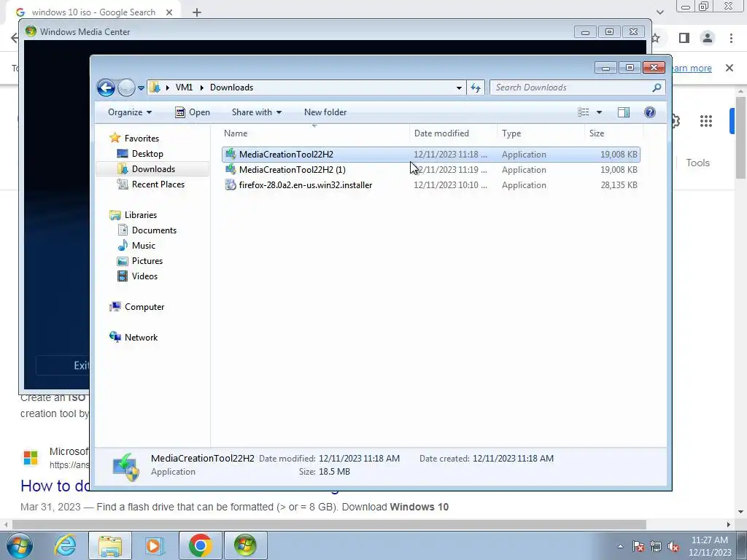Open the Chrome three-dot menu

(731, 38)
